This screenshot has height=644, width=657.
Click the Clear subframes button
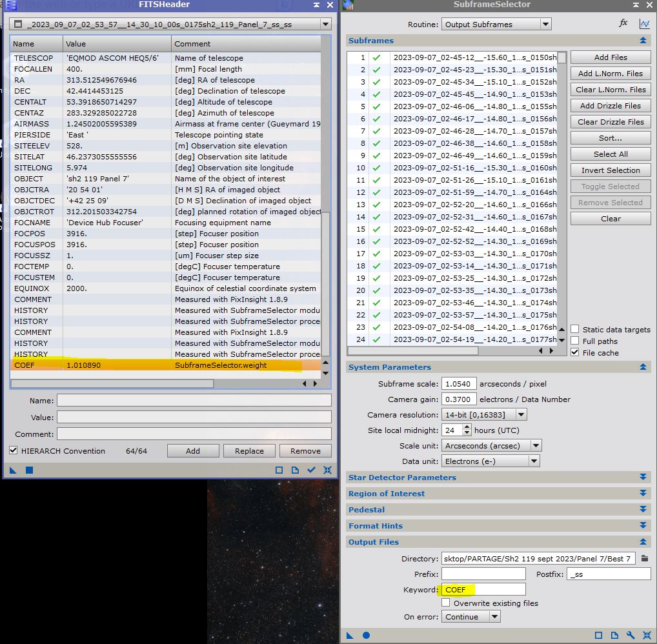[611, 219]
